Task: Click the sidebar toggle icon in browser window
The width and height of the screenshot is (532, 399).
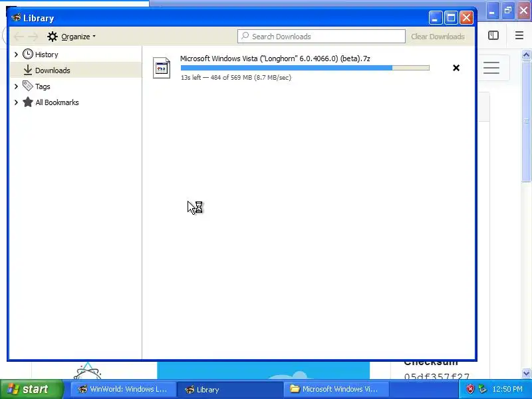Action: 493,35
